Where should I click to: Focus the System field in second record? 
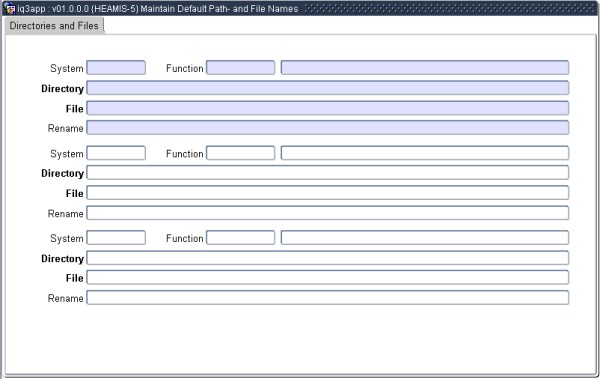pos(116,153)
